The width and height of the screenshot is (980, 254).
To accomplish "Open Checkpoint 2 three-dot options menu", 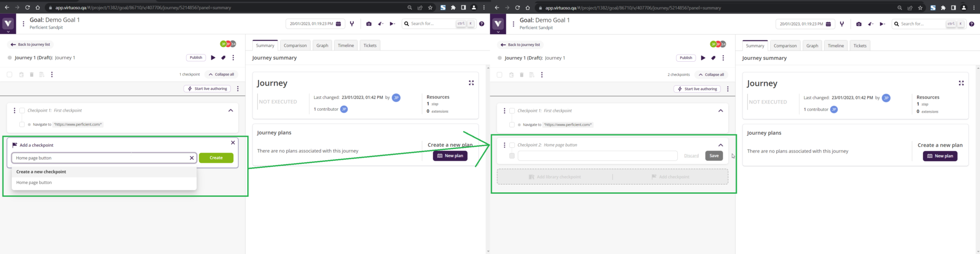I will 504,145.
